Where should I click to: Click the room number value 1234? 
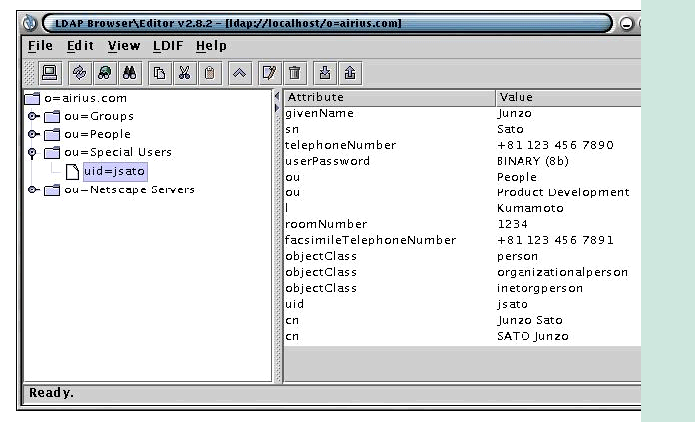point(512,224)
